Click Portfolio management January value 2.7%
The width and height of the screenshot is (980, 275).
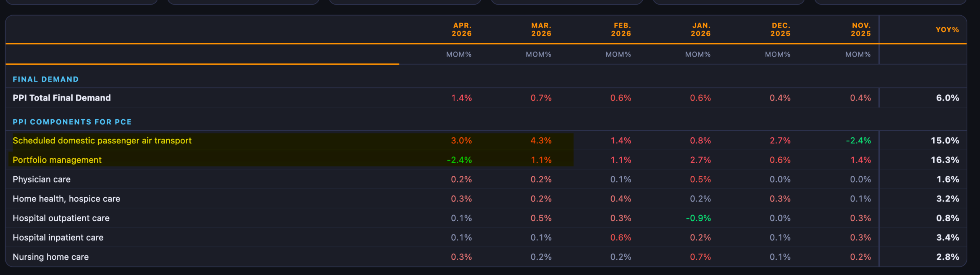click(701, 160)
